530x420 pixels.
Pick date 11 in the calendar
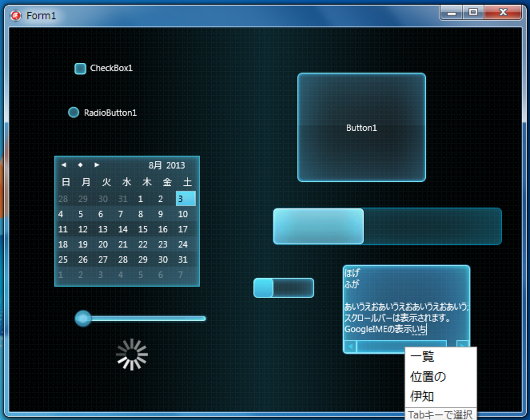(x=63, y=229)
